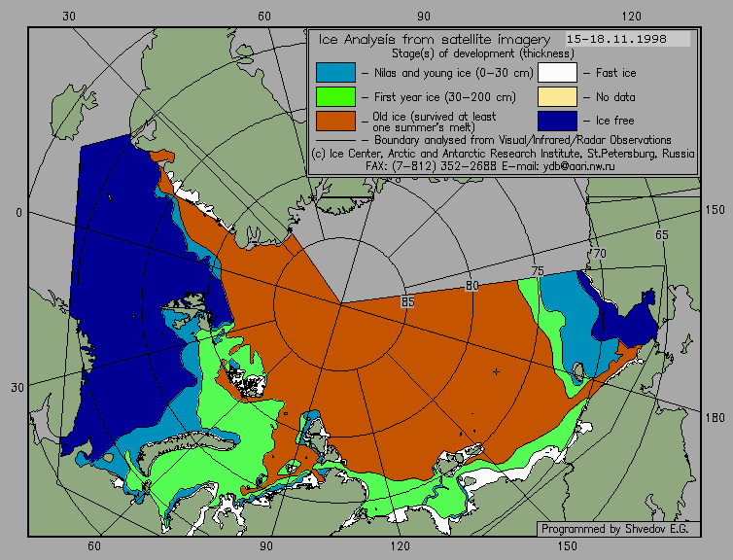
Task: Click the 75 latitude label on map
Action: coord(538,270)
